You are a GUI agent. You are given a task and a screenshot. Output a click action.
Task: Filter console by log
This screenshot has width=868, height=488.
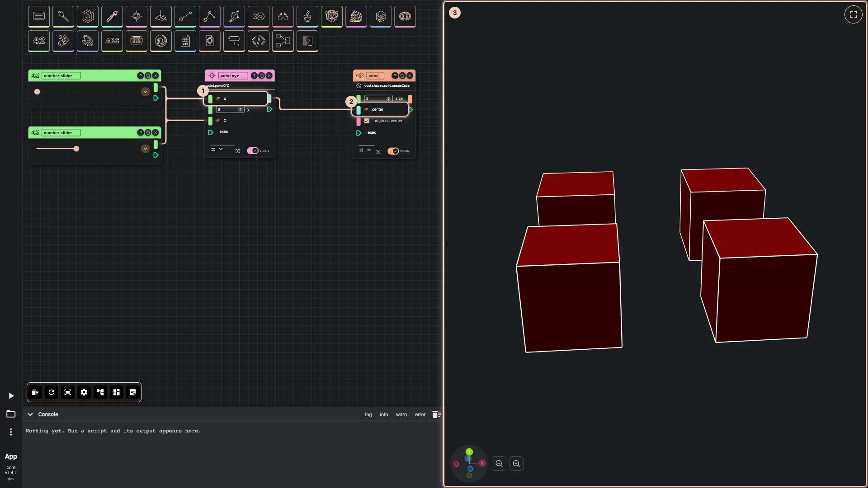pyautogui.click(x=368, y=414)
